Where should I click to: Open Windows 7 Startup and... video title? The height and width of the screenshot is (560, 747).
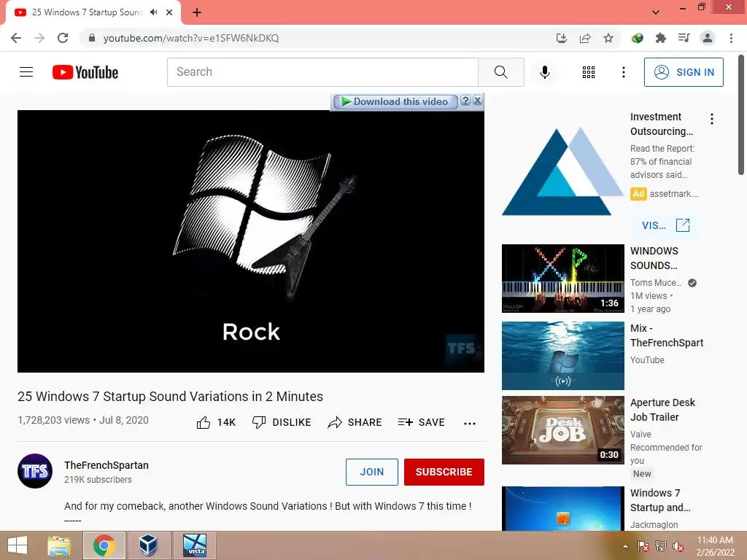(x=660, y=500)
